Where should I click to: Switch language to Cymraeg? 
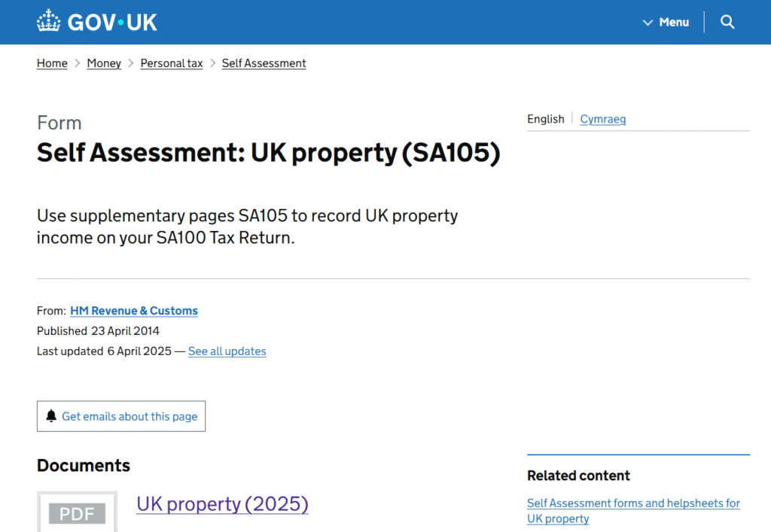(602, 119)
